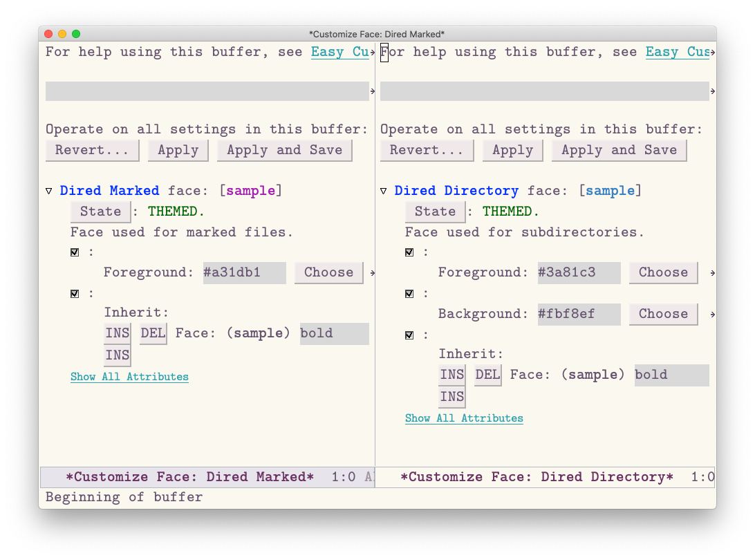Image resolution: width=755 pixels, height=560 pixels.
Task: Uncheck Inherit attribute checkbox for Dired Marked
Action: (75, 294)
